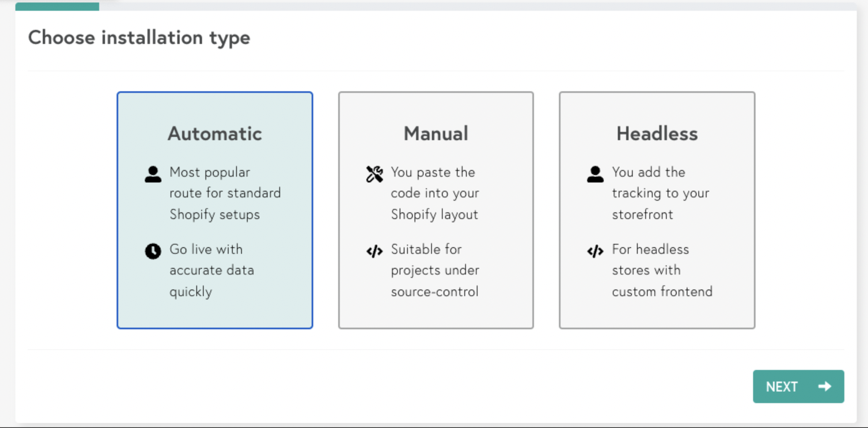Viewport: 868px width, 428px height.
Task: Click the person icon in Automatic card
Action: (x=153, y=174)
